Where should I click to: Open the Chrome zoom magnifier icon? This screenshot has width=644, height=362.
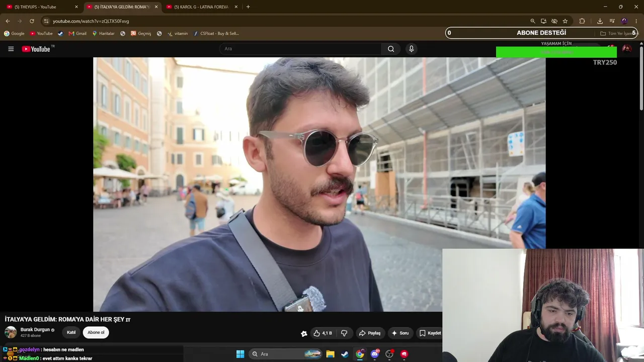533,21
